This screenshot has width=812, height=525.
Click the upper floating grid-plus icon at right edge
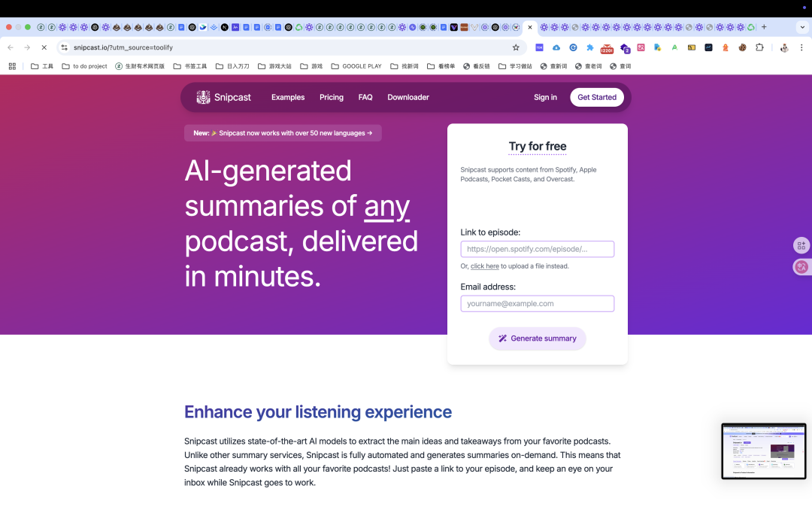(x=801, y=245)
